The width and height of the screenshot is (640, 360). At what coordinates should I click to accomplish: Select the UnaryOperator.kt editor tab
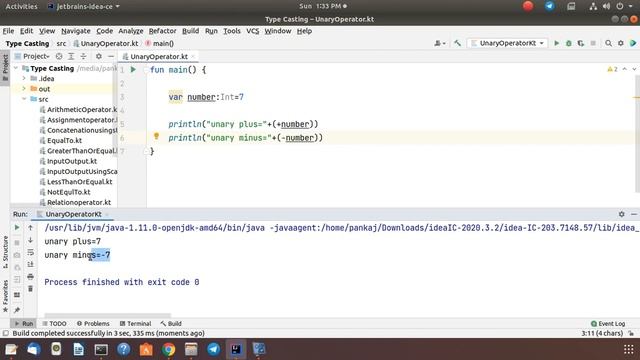pos(158,56)
